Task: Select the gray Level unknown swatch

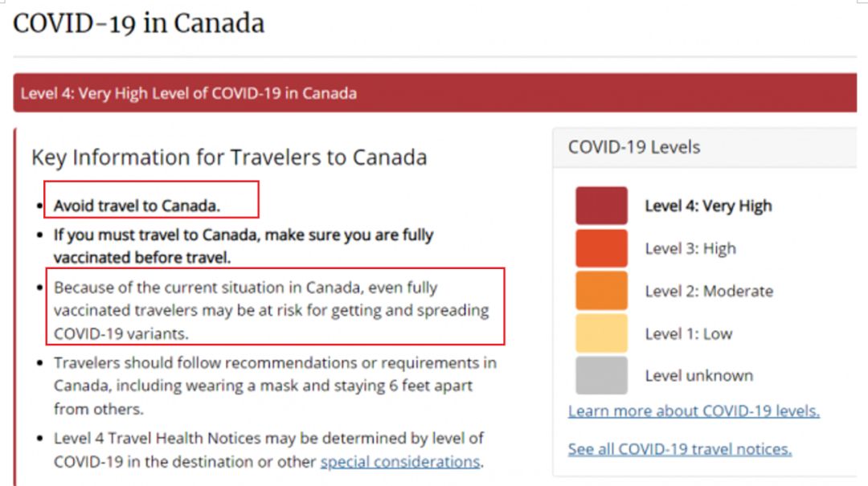Action: tap(601, 375)
